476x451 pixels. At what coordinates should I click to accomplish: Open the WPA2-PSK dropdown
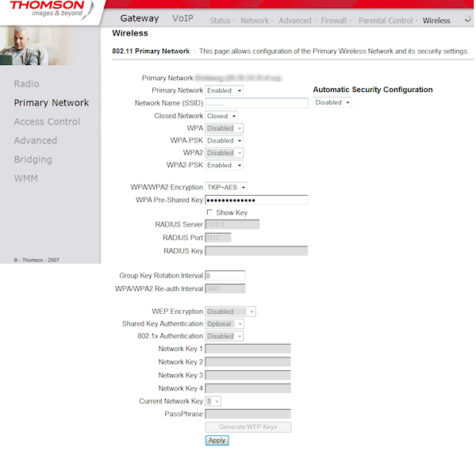point(224,165)
